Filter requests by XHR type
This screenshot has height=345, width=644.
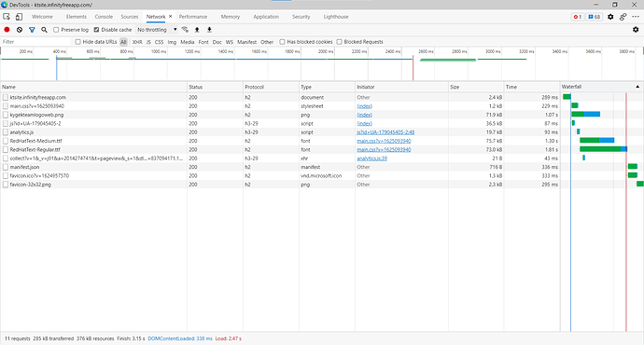pyautogui.click(x=137, y=42)
